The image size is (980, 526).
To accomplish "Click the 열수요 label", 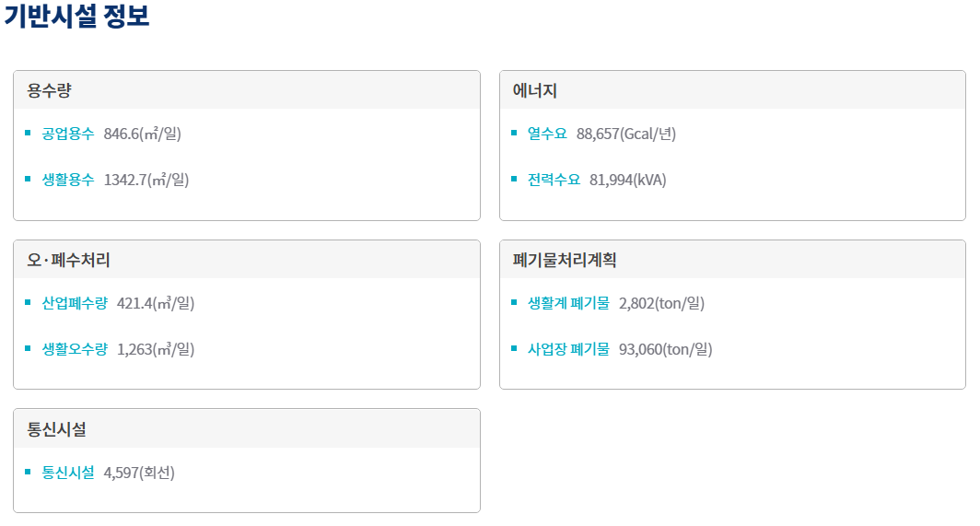I will coord(547,134).
